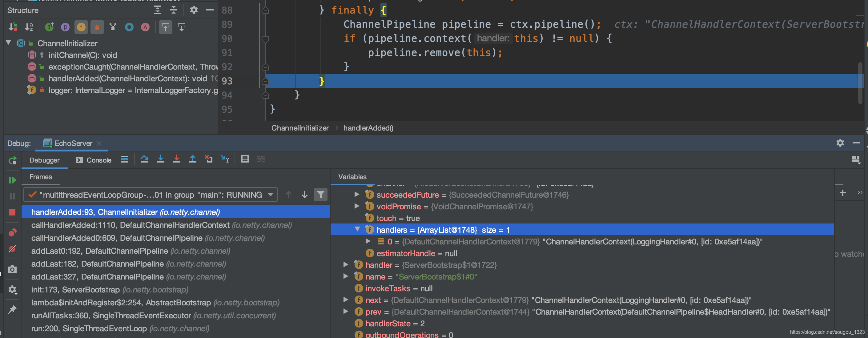Screen dimensions: 868x338
Task: Expand name variable node
Action: pos(346,276)
